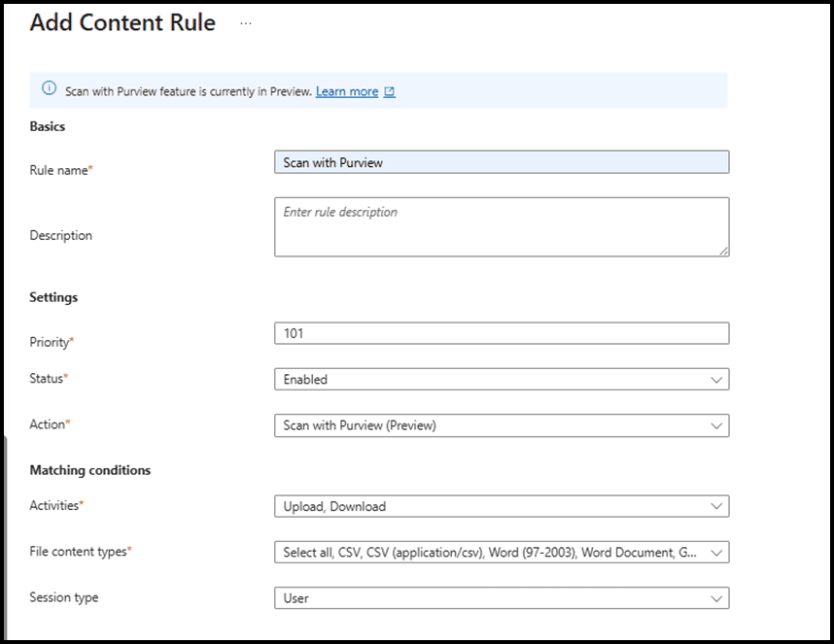Click the scrollbar on the left edge

pos(5,536)
